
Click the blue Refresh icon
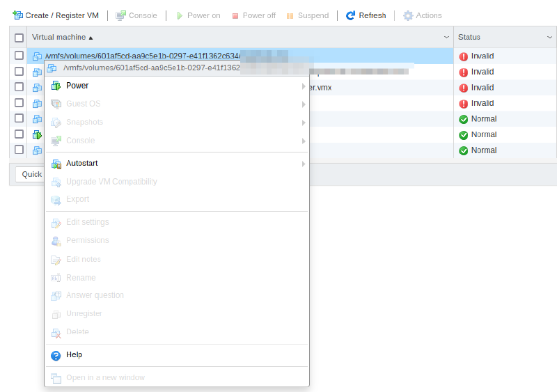point(351,15)
